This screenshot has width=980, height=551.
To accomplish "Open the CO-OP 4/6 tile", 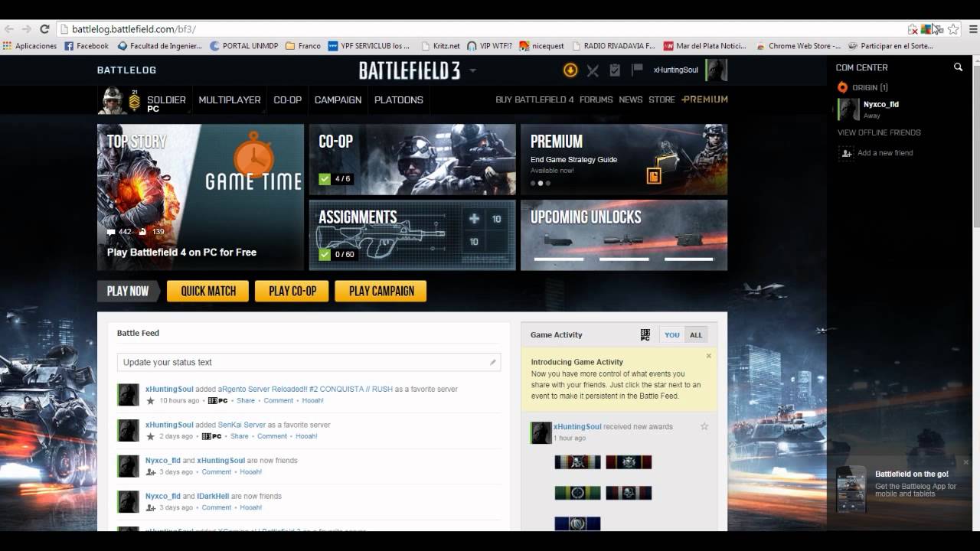I will tap(412, 159).
